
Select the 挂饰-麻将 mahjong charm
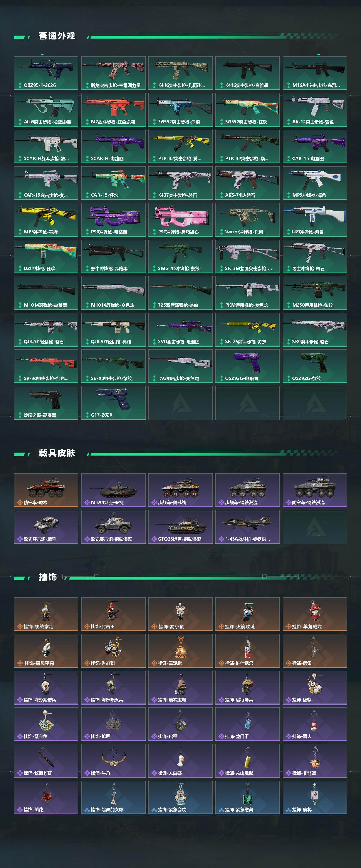314,798
